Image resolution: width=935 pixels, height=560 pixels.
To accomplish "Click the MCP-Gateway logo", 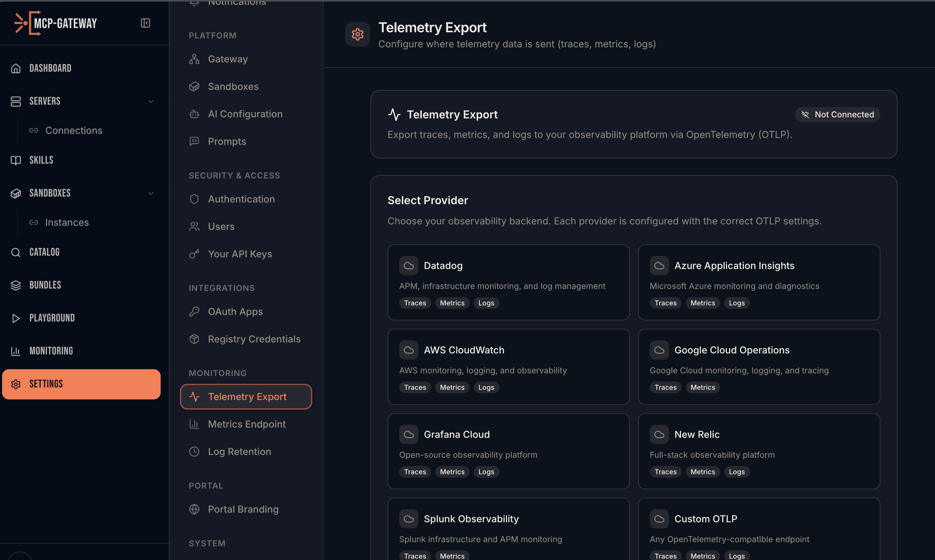I will point(55,23).
